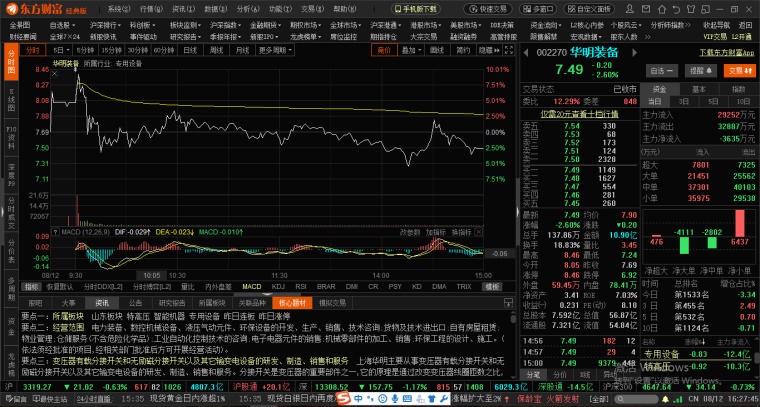Open 快速交易 quick trade
The height and width of the screenshot is (407, 760).
coord(488,9)
